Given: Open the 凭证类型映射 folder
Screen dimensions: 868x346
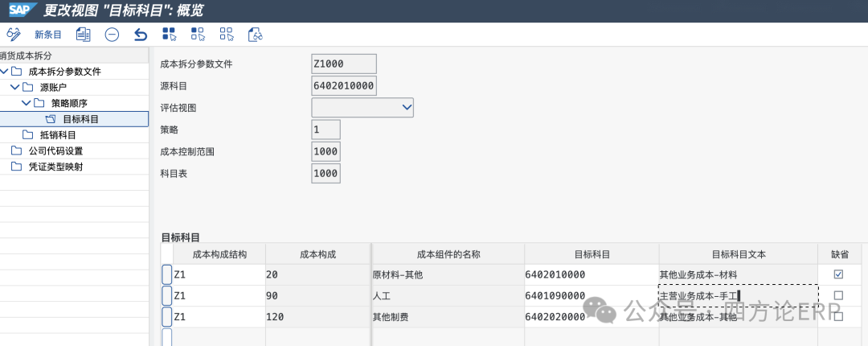Looking at the screenshot, I should pos(55,167).
